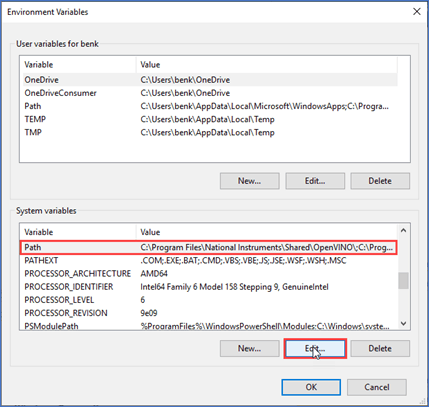The width and height of the screenshot is (429, 407).
Task: Close the Environment Variables window
Action: click(416, 12)
